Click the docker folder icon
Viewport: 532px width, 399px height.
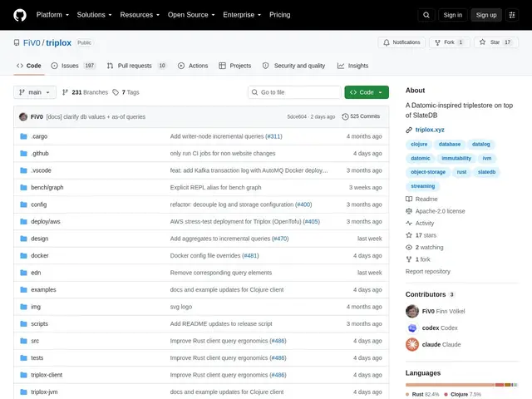23,255
